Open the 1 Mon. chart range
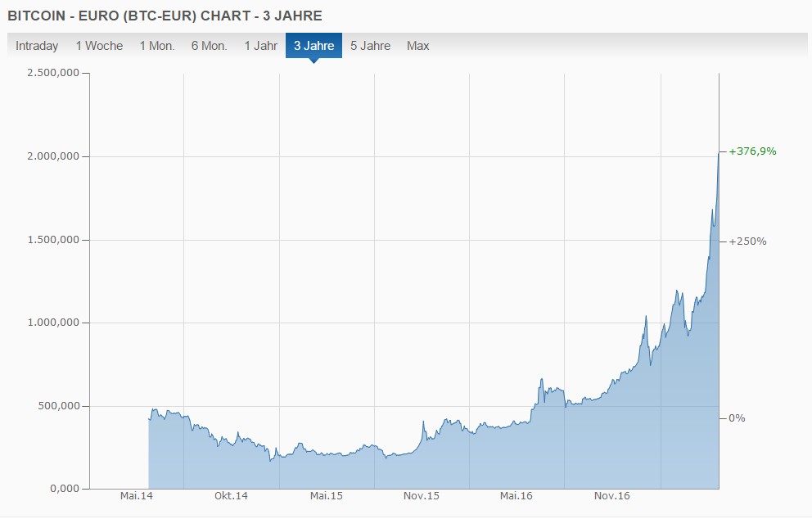This screenshot has width=812, height=519. pyautogui.click(x=157, y=46)
